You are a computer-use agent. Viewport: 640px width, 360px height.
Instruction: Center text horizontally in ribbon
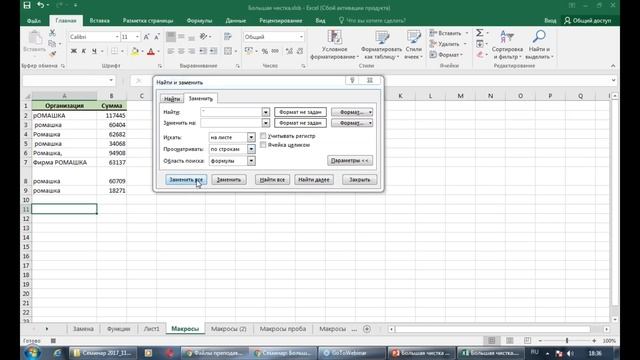(x=181, y=51)
